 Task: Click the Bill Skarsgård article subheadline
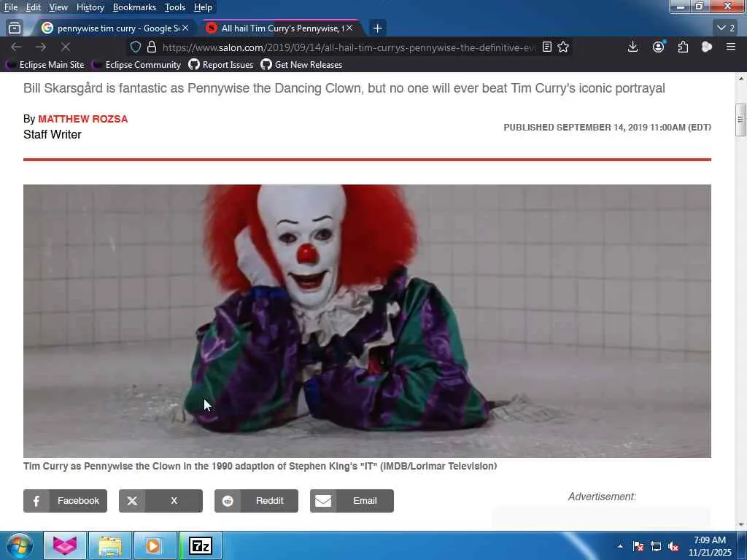coord(344,88)
